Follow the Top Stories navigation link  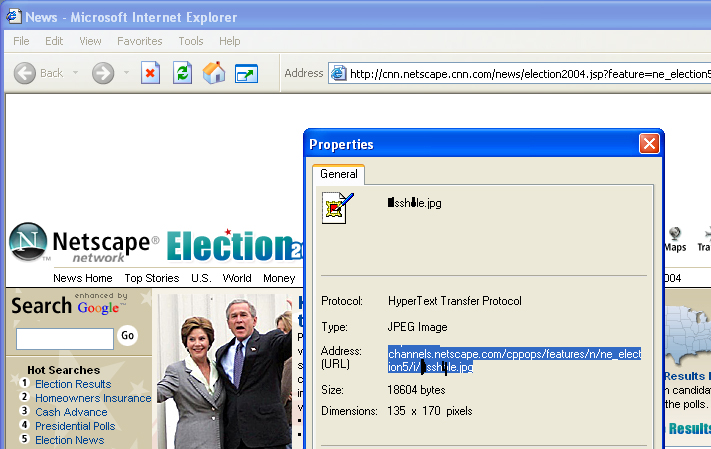tap(151, 278)
